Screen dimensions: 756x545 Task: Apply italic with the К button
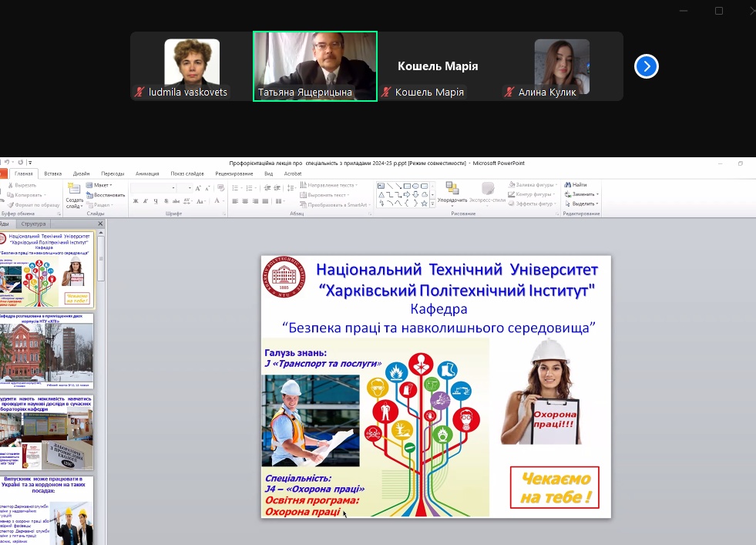[x=146, y=201]
